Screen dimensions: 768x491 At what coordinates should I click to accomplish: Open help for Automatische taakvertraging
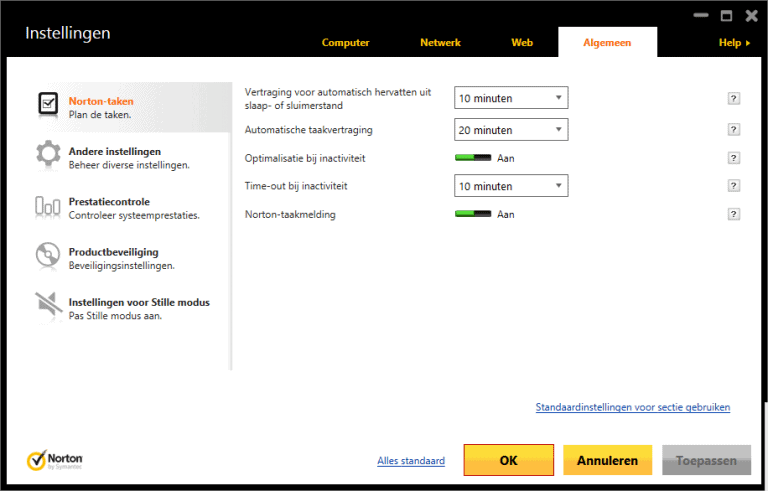click(733, 130)
